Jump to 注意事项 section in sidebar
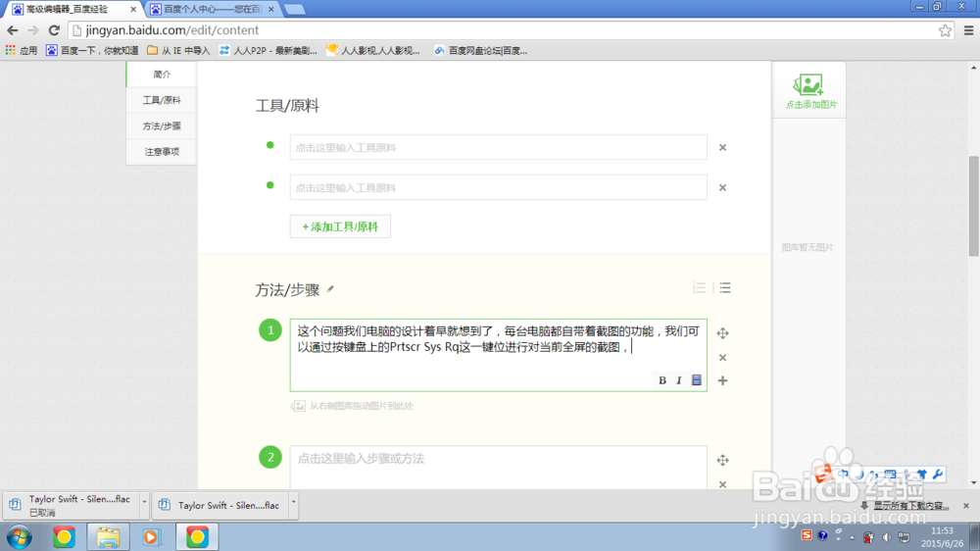Image resolution: width=980 pixels, height=551 pixels. (x=162, y=152)
